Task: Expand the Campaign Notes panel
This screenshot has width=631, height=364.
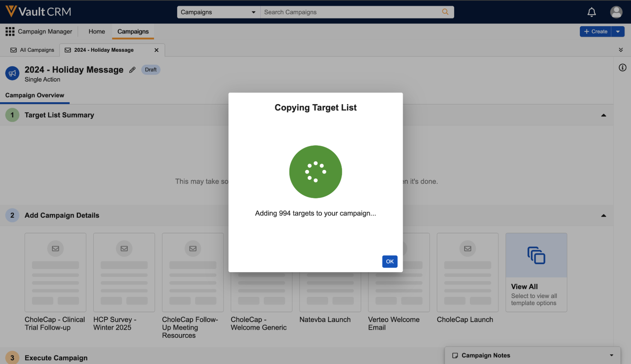Action: click(x=611, y=355)
